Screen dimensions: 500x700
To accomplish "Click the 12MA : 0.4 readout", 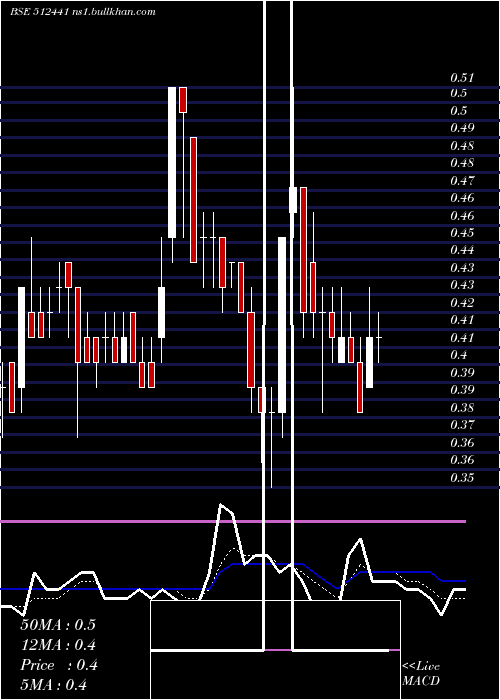I will [x=58, y=645].
